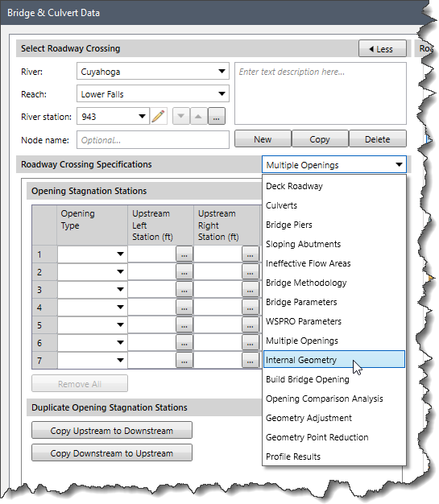Open Opening Type dropdown in row 4

[x=93, y=308]
